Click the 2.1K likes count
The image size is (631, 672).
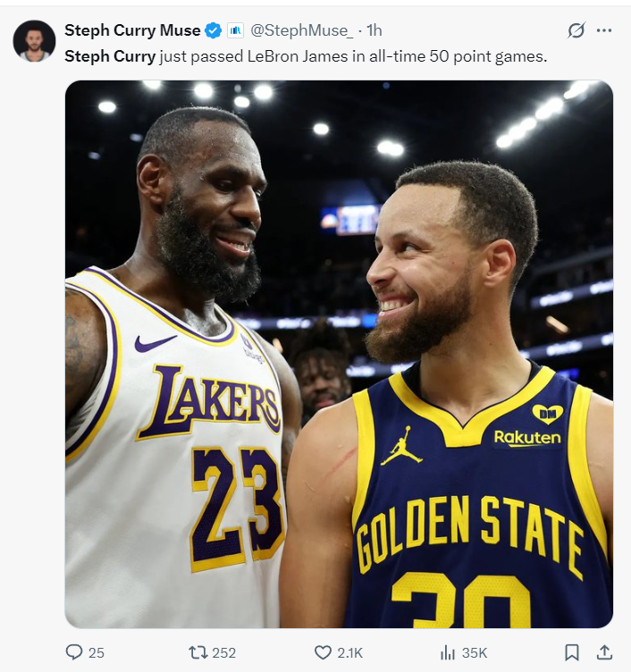coord(349,652)
